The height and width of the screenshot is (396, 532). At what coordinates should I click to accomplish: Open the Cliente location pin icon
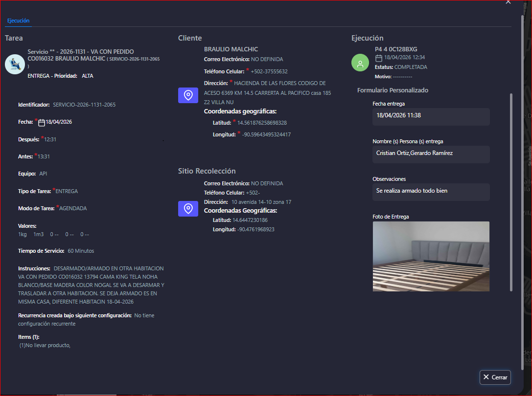[x=188, y=95]
